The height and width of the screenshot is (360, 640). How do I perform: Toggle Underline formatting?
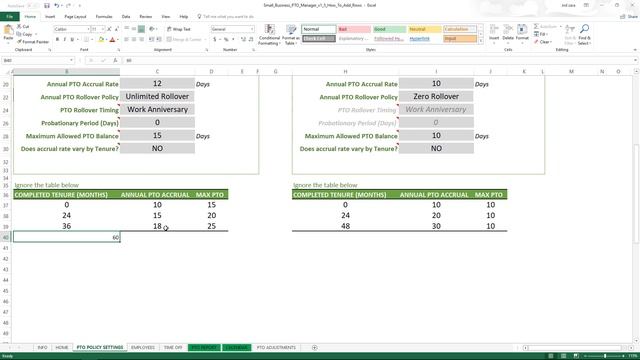coord(72,40)
